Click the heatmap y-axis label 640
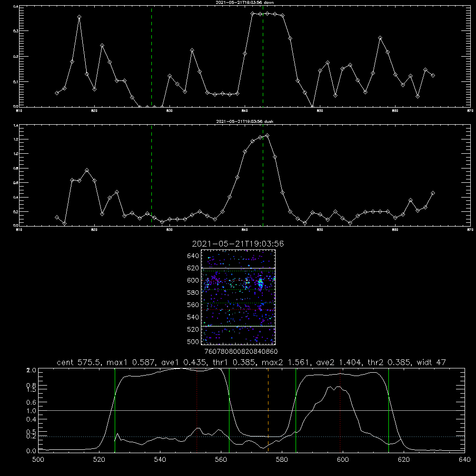This screenshot has height=476, width=476. 193,256
